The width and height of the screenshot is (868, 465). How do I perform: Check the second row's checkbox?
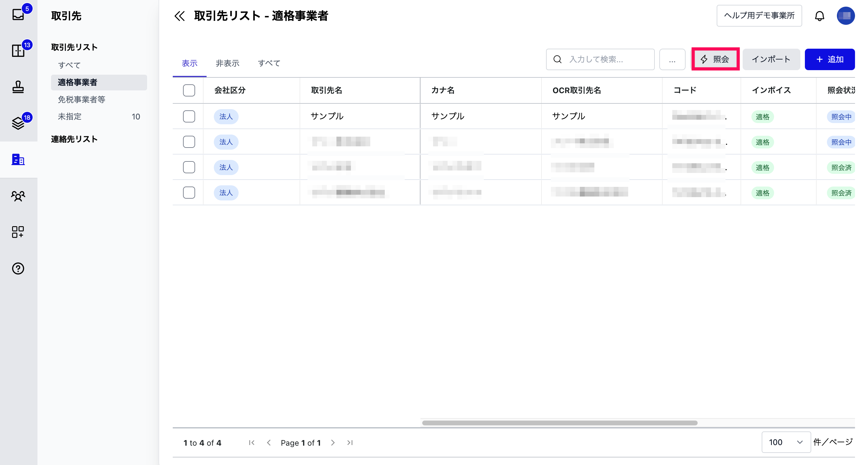[189, 141]
